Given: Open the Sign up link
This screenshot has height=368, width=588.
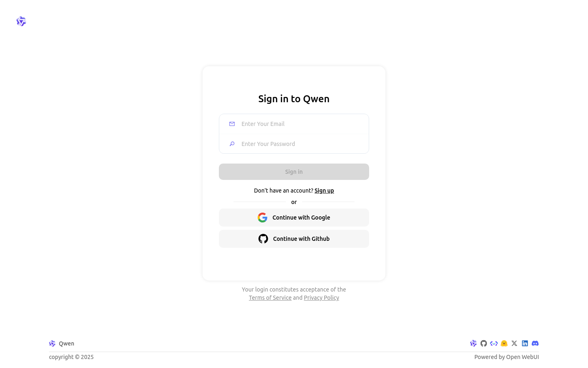Looking at the screenshot, I should (x=324, y=191).
